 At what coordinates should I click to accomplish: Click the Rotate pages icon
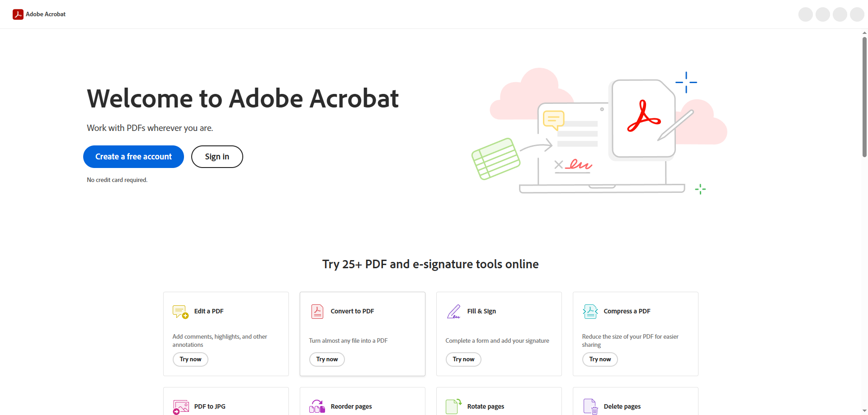pos(454,406)
